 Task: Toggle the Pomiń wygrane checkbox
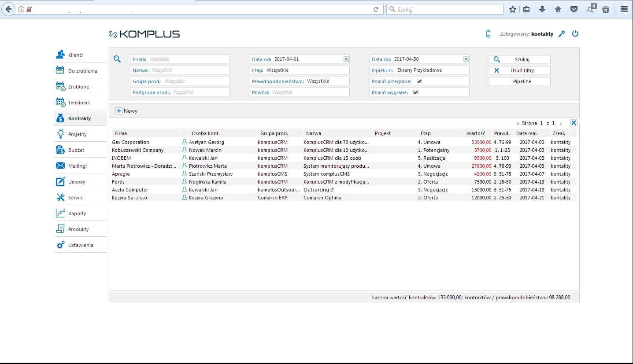[x=416, y=92]
